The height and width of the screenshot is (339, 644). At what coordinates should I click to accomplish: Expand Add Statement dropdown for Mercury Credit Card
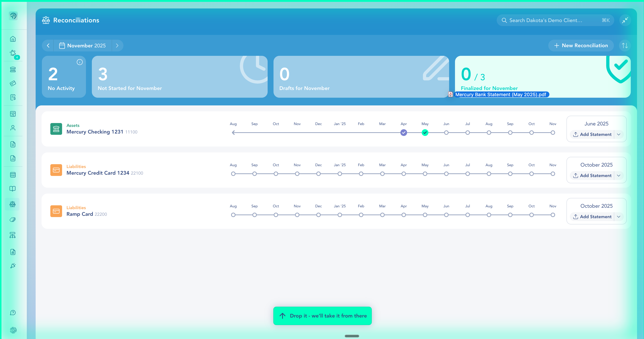click(618, 176)
